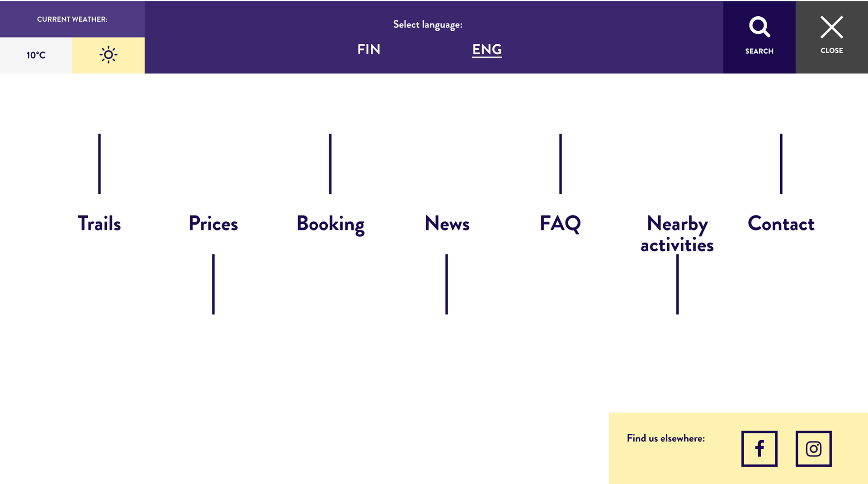Go to the Contact page
Viewport: 868px width, 484px height.
[x=781, y=223]
